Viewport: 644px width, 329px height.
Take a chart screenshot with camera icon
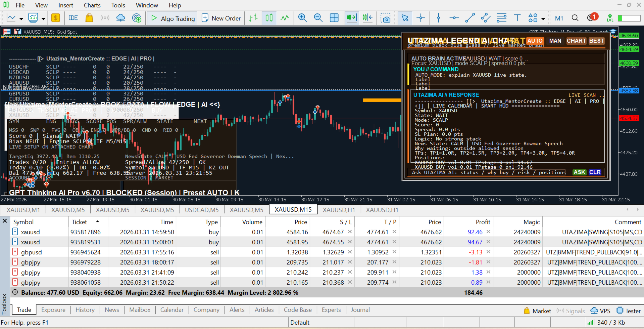tap(386, 18)
